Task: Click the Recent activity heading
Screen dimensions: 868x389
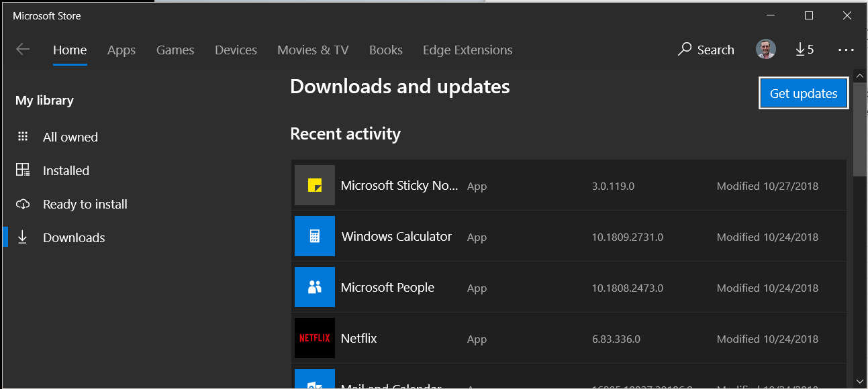Action: pos(345,133)
